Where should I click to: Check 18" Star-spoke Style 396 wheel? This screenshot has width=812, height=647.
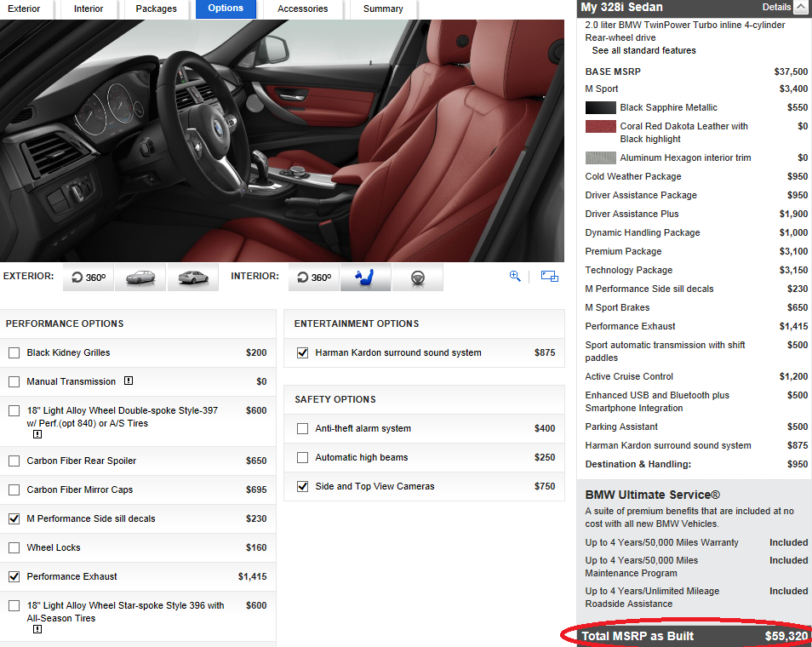(14, 605)
